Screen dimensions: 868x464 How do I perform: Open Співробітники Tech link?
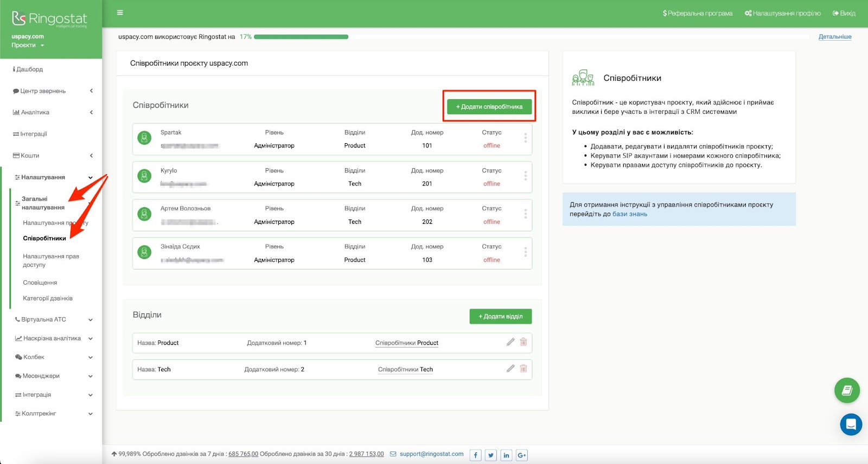tap(405, 370)
